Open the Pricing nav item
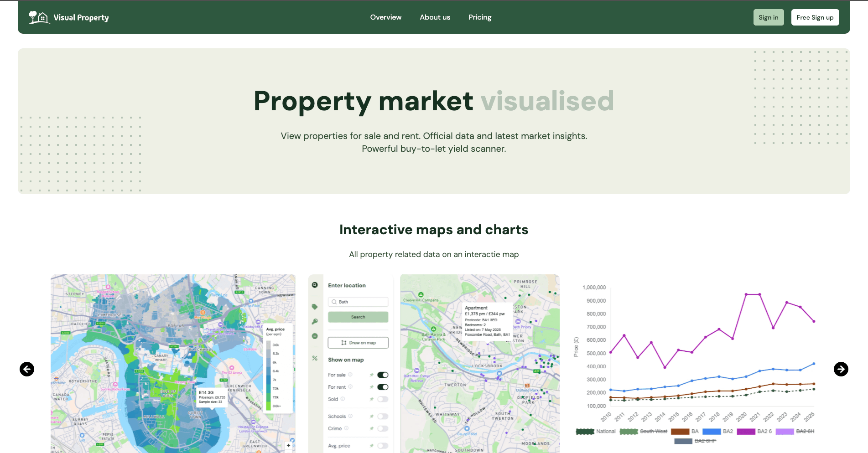This screenshot has height=453, width=868. [x=480, y=17]
